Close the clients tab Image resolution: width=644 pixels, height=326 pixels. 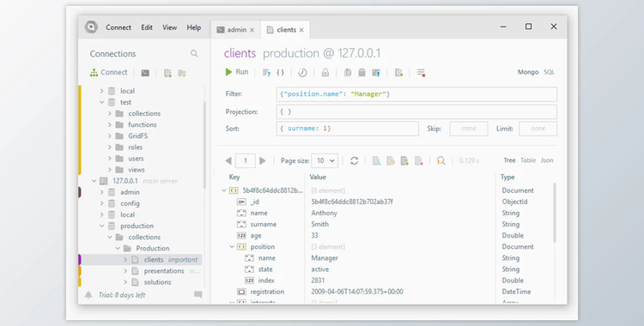(x=301, y=30)
